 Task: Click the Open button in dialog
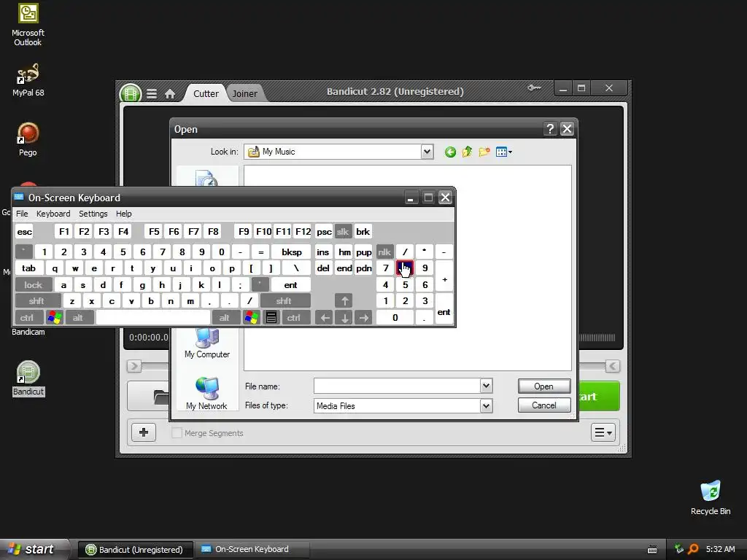544,386
